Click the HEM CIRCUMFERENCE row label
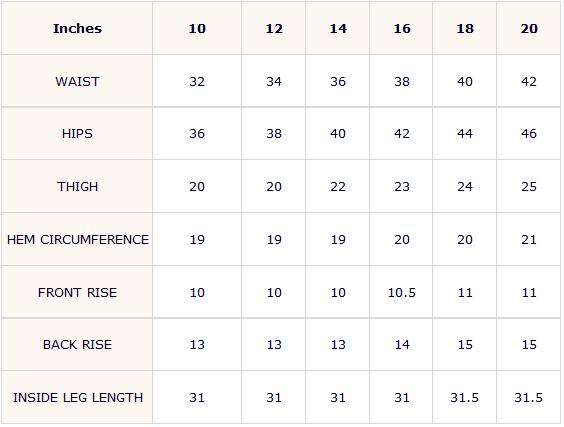 click(77, 240)
